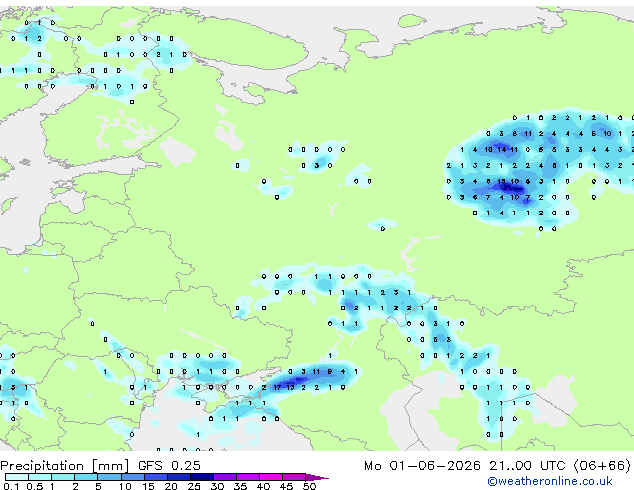Click the legend arrow tip above 50 mm
Image resolution: width=634 pixels, height=490 pixels.
click(x=317, y=477)
